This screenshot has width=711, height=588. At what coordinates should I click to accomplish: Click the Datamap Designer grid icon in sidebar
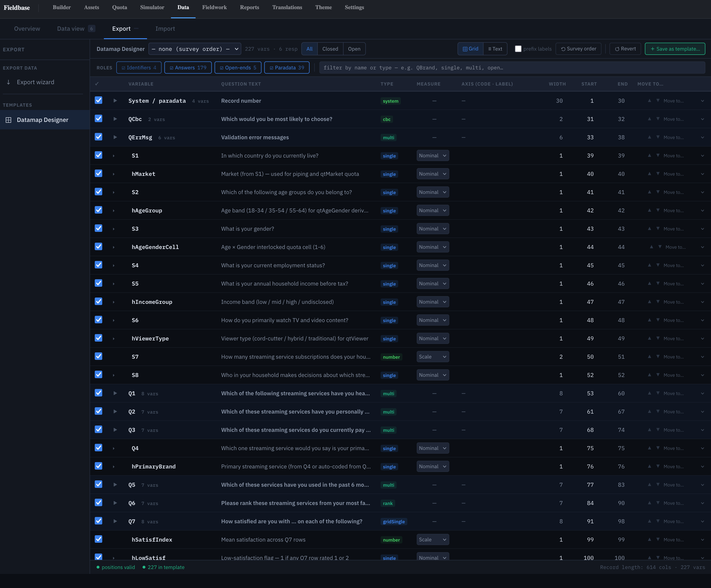point(8,120)
